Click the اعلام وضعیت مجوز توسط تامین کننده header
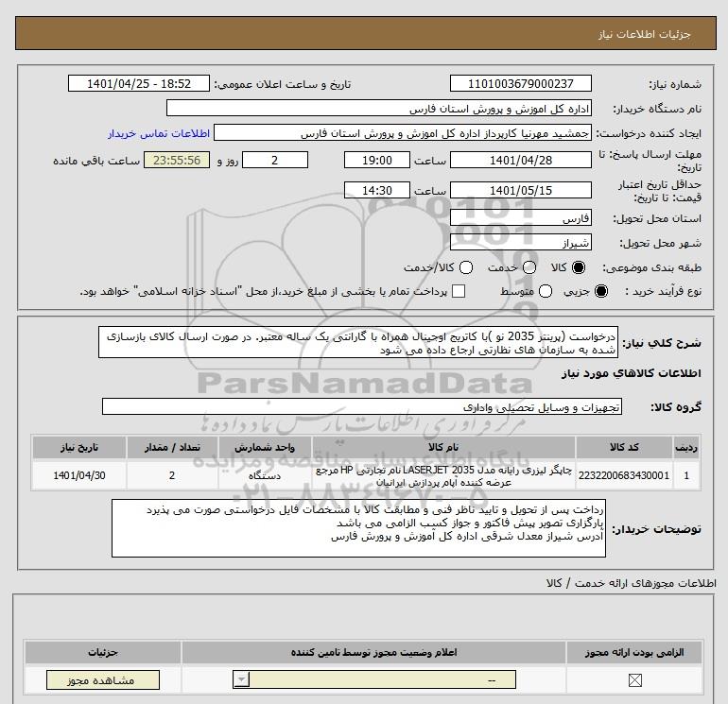The height and width of the screenshot is (704, 728). tap(373, 652)
